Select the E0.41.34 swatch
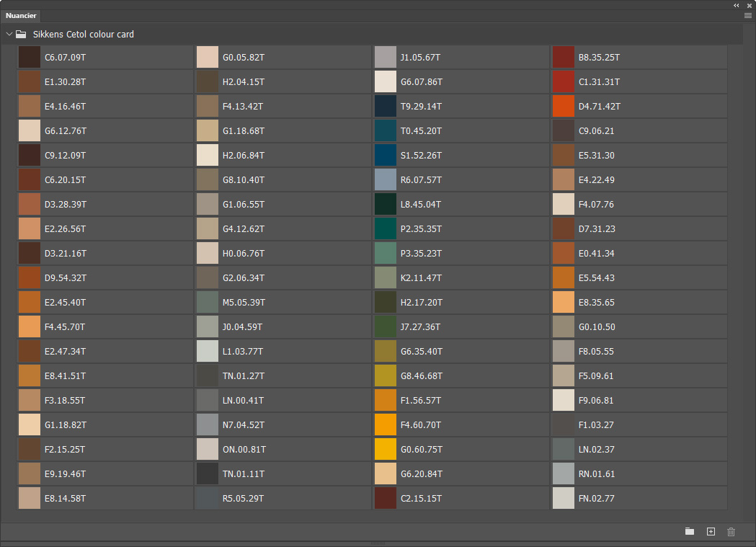The image size is (756, 547). 563,254
